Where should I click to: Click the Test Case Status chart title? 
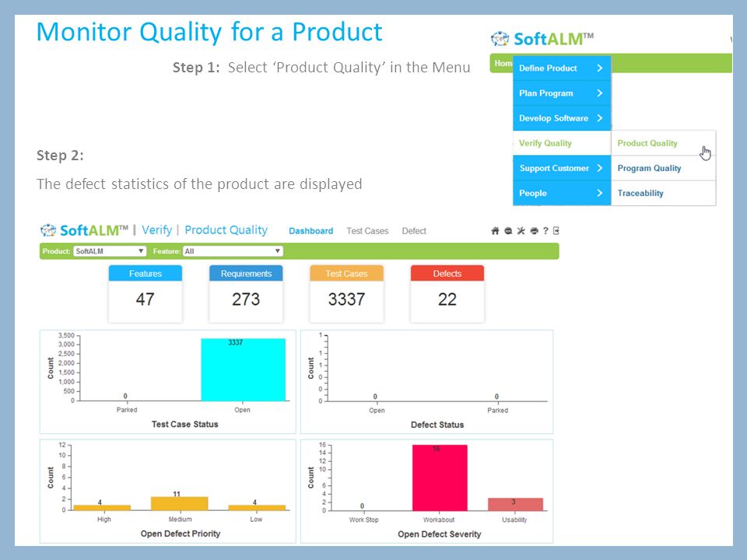coord(185,424)
